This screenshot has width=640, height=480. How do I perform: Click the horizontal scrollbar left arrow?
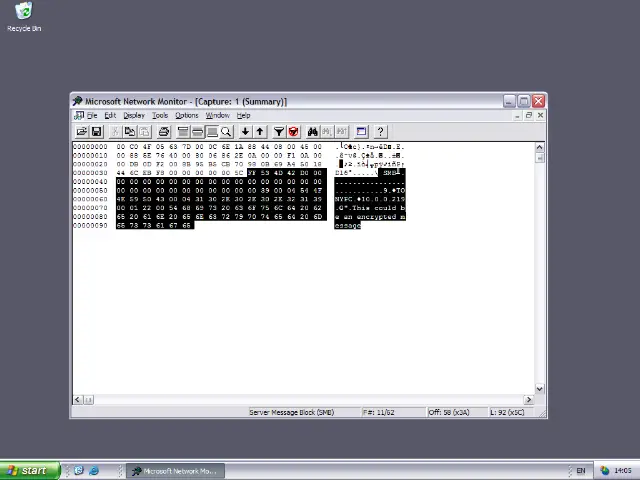[x=78, y=400]
